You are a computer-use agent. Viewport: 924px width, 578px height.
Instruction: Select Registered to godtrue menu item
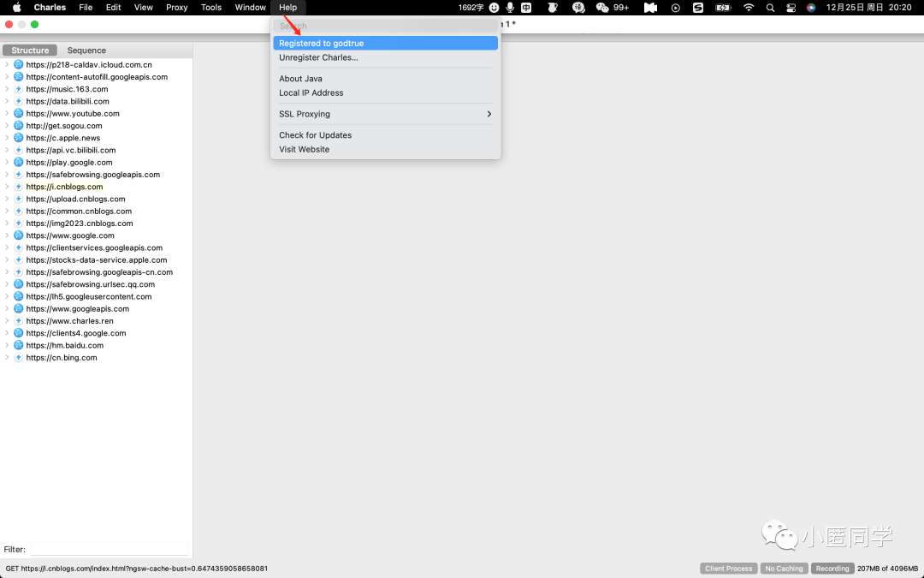click(x=385, y=43)
